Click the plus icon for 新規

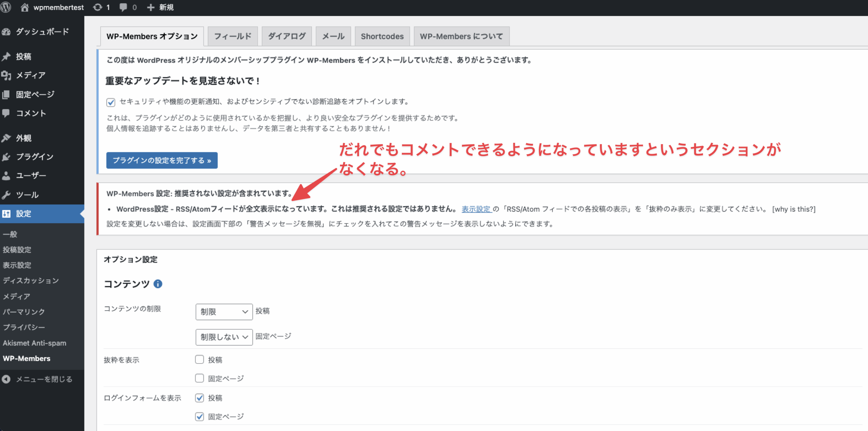click(151, 7)
